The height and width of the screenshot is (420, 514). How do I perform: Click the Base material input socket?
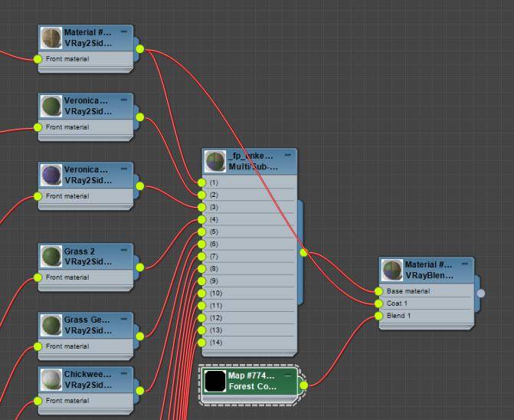(378, 291)
